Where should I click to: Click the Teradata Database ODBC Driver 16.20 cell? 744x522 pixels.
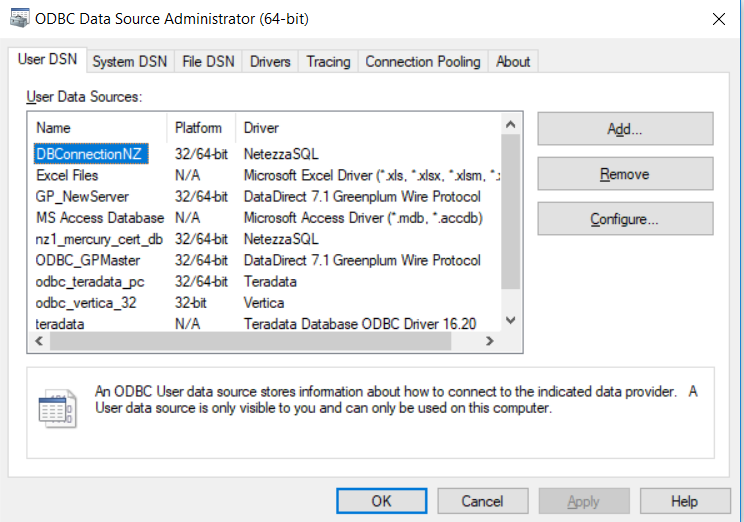(360, 324)
